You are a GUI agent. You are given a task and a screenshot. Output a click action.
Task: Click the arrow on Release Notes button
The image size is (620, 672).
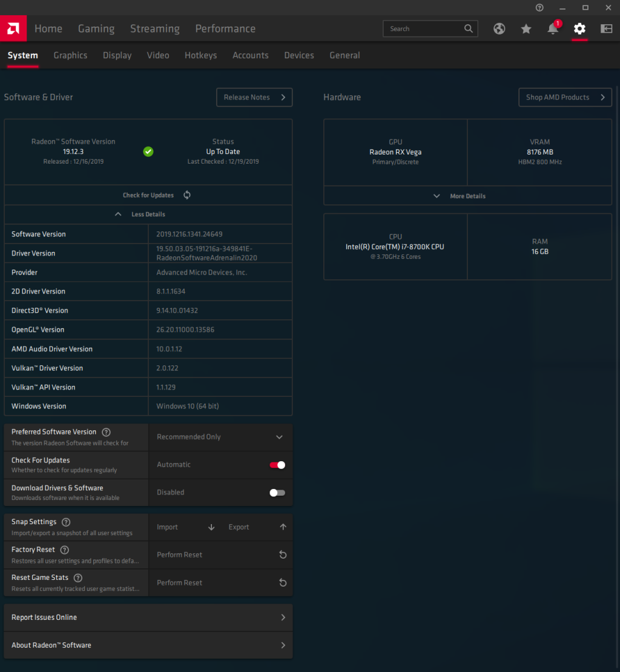coord(283,98)
